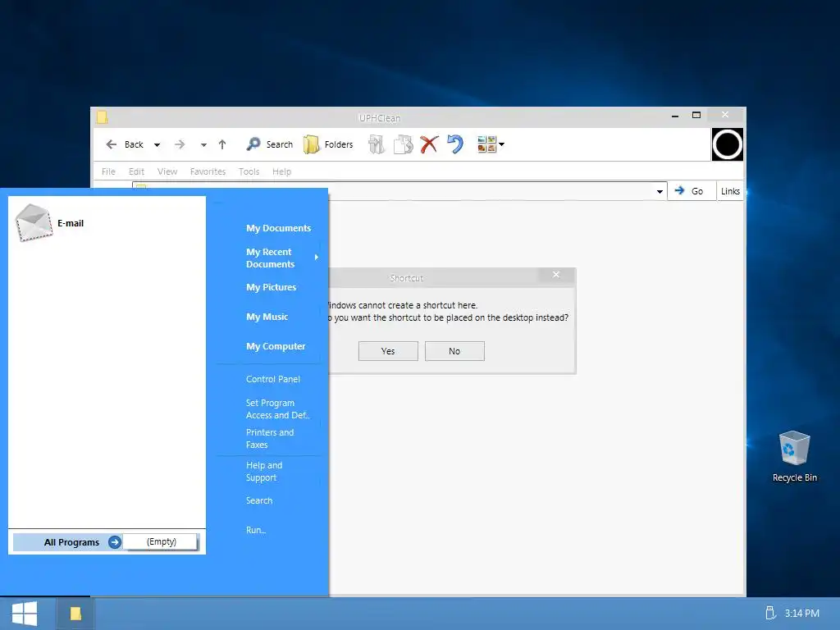This screenshot has width=840, height=630.
Task: Click the Go button
Action: (689, 190)
